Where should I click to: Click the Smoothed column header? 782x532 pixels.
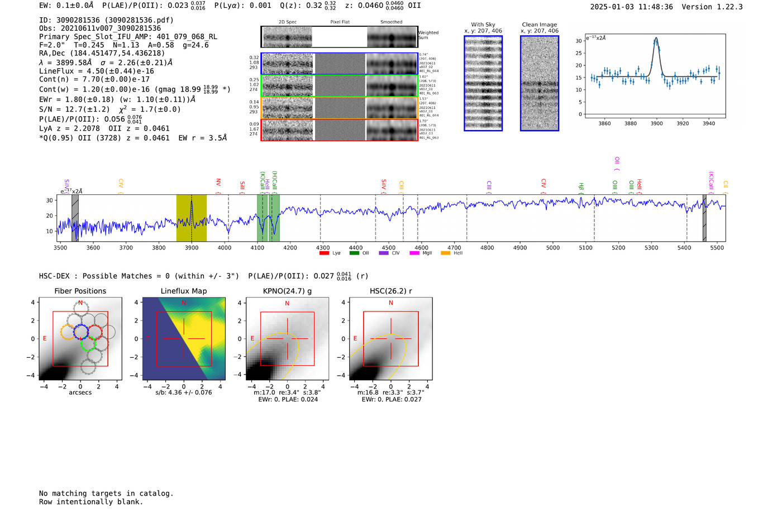391,22
